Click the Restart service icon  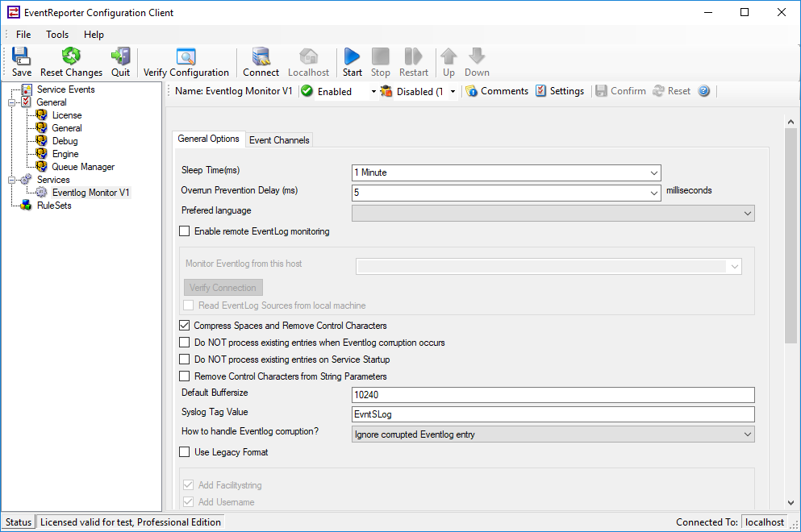pyautogui.click(x=413, y=56)
